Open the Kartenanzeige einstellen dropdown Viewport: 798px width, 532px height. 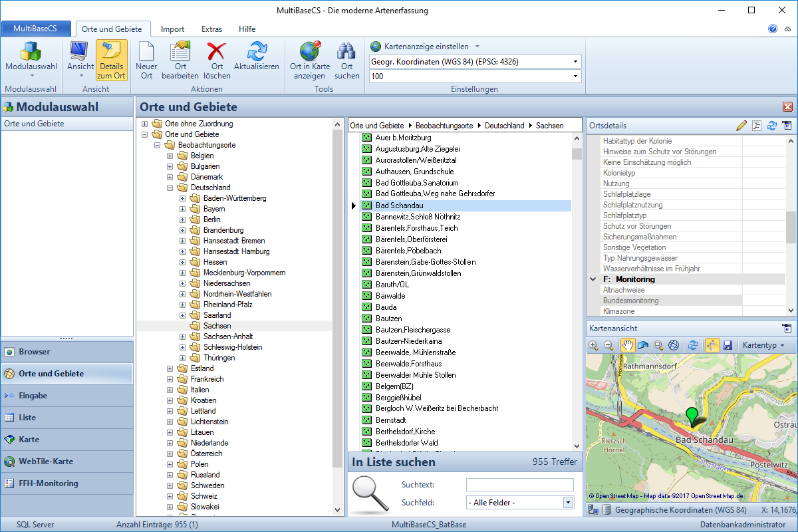(x=425, y=47)
